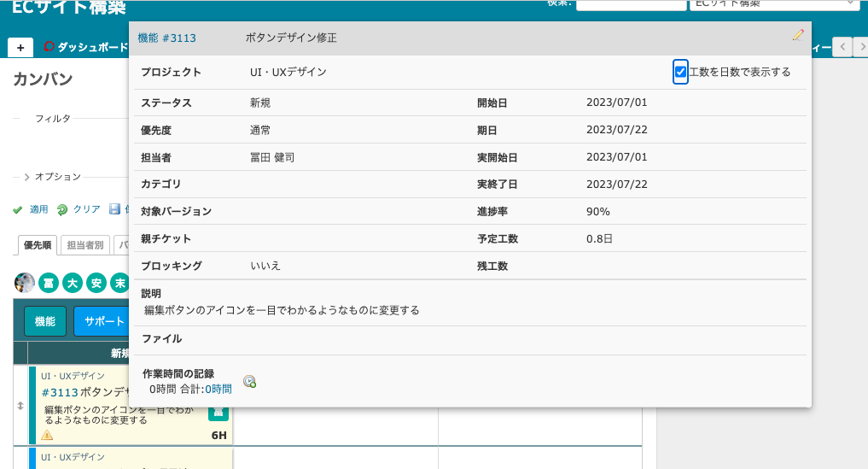Viewport: 868px width, 469px height.
Task: Click the drag handle arrows beside card #3113
Action: pos(20,406)
